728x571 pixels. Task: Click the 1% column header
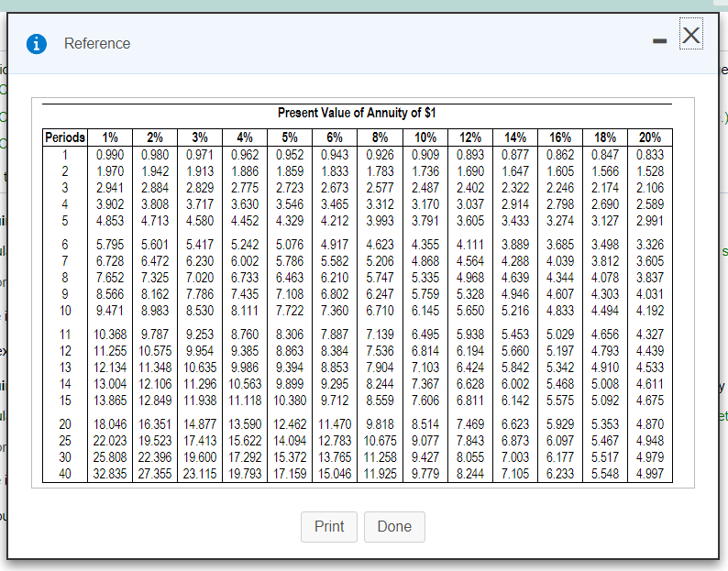pyautogui.click(x=110, y=137)
